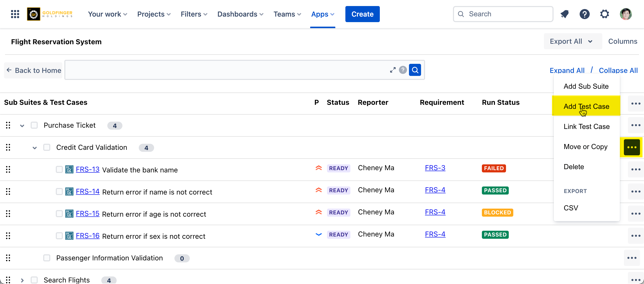Expand the query editor arrows icon
This screenshot has width=644, height=284.
pyautogui.click(x=393, y=70)
